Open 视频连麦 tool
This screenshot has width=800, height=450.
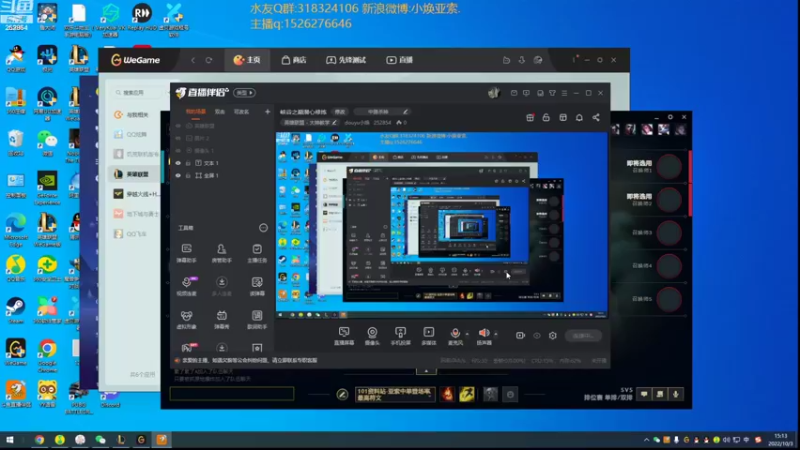[x=186, y=286]
